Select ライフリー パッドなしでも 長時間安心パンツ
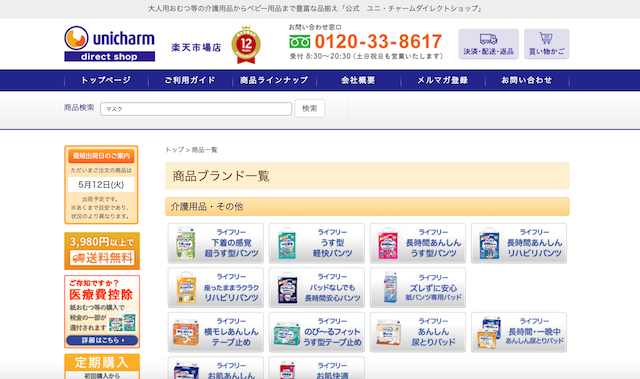 (x=317, y=288)
